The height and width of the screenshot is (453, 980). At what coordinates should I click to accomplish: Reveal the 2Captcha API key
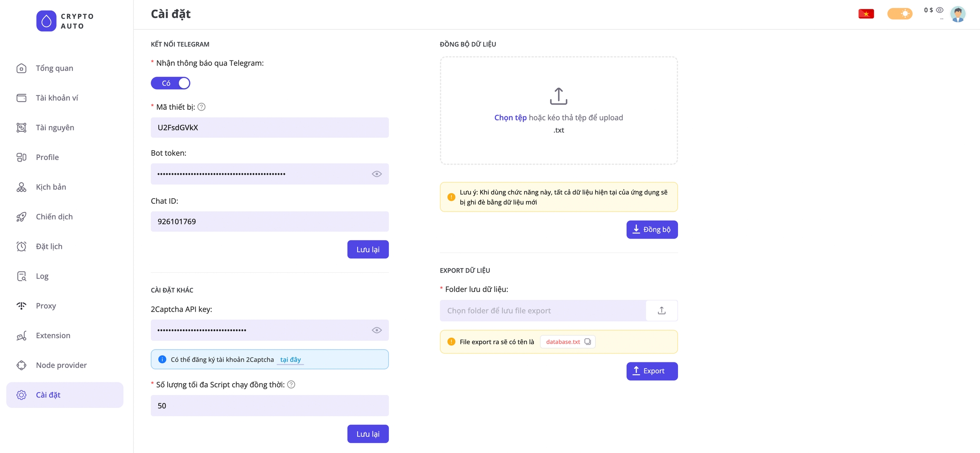click(376, 330)
